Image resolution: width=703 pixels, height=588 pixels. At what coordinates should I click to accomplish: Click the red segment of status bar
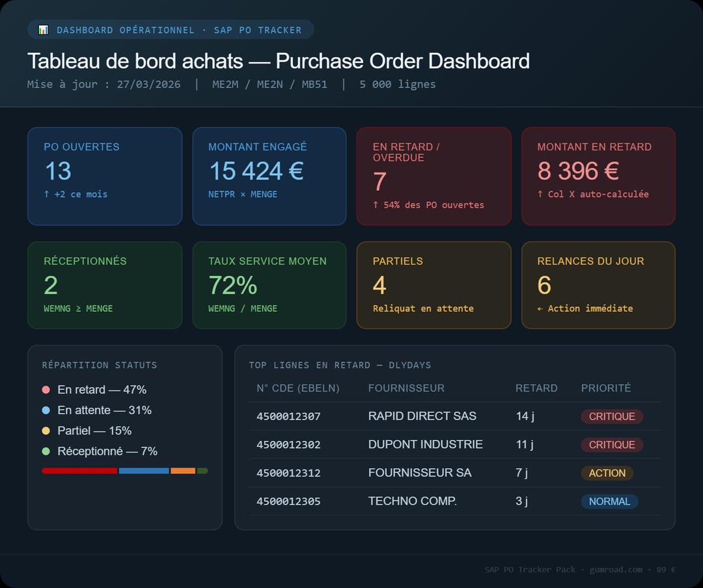click(80, 471)
